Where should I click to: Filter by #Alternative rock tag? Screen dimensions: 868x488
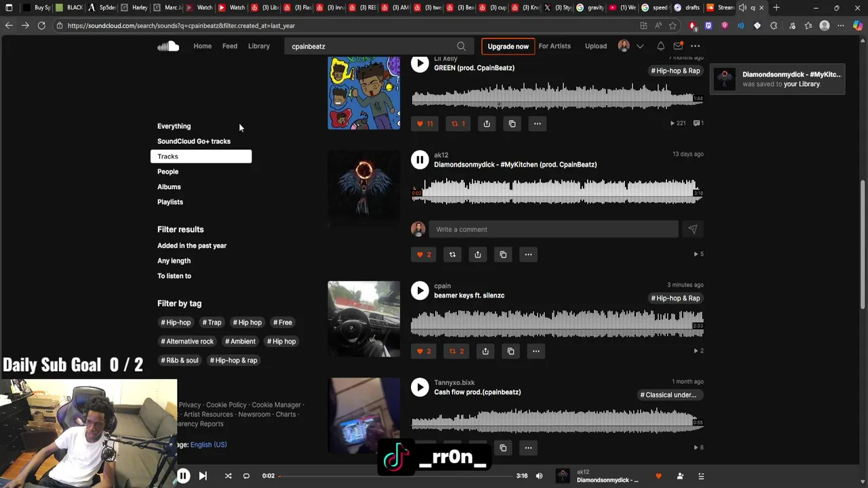tap(187, 342)
